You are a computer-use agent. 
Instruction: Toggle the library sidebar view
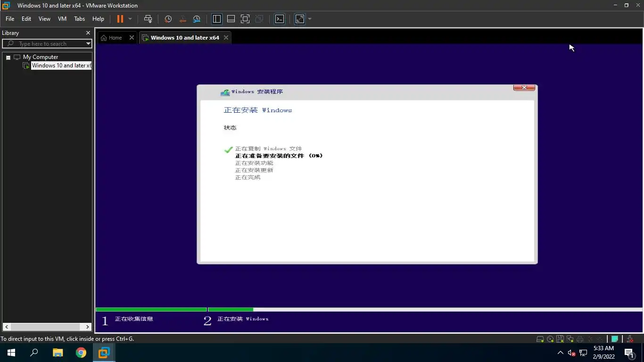click(x=217, y=19)
